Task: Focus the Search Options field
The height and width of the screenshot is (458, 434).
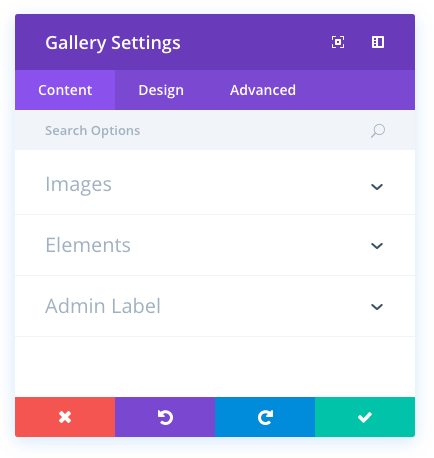Action: [x=215, y=130]
